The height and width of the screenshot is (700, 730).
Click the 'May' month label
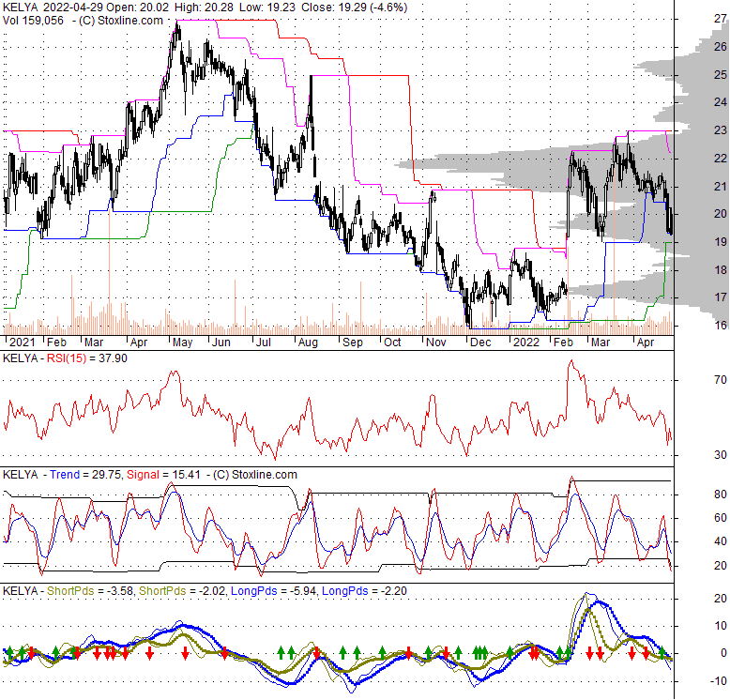(182, 342)
